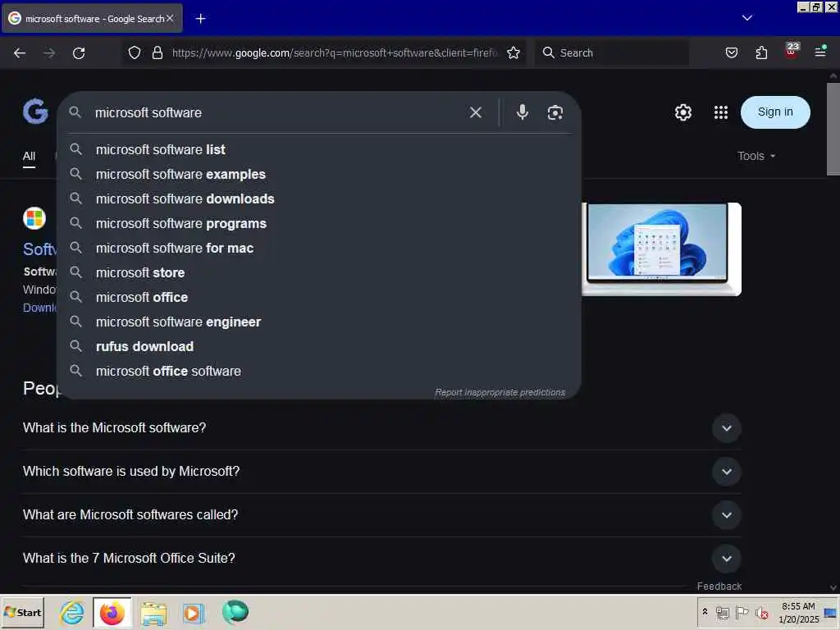This screenshot has height=630, width=840.
Task: List all tabs with the chevron button
Action: (746, 18)
